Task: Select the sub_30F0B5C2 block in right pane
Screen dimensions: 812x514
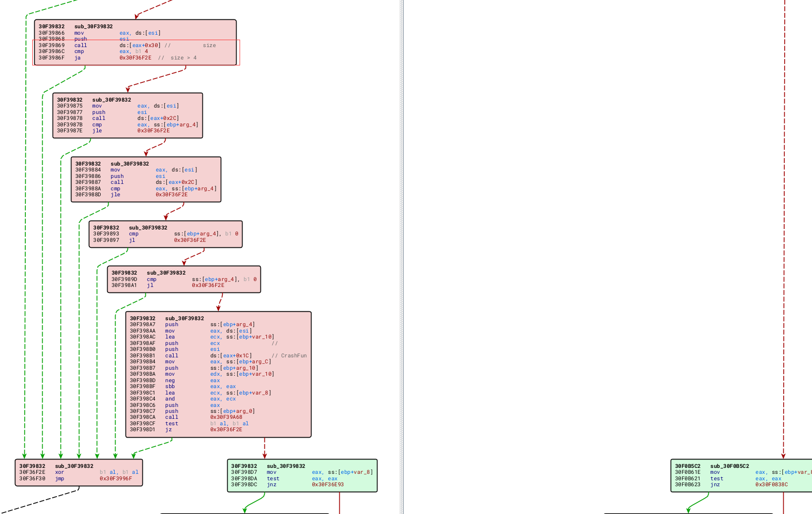Action: tap(741, 475)
